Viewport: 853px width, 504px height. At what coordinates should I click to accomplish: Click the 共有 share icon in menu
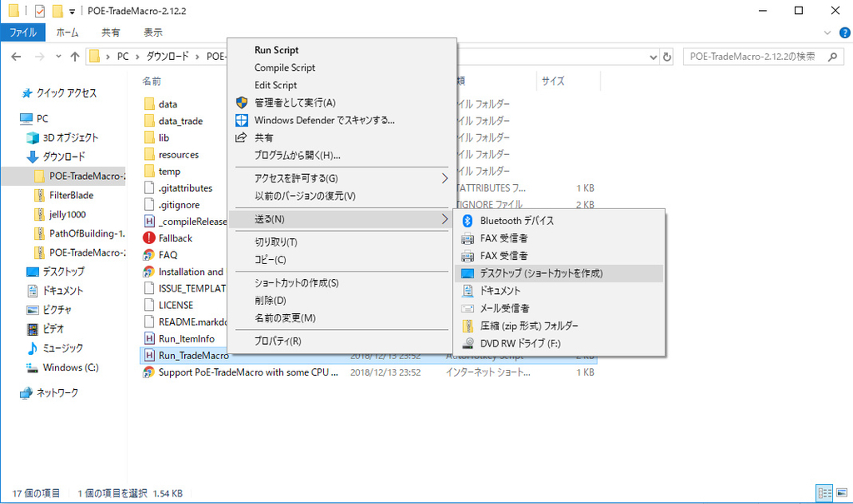pyautogui.click(x=241, y=137)
